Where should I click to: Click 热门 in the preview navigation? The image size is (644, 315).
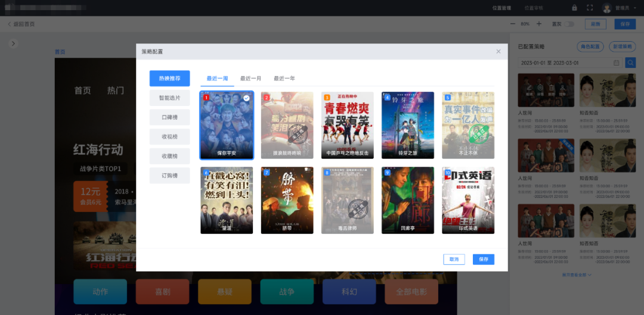(x=116, y=91)
